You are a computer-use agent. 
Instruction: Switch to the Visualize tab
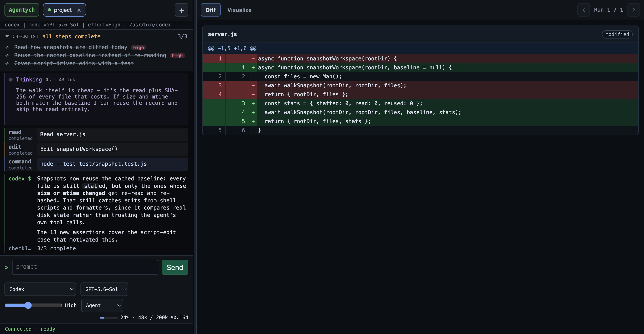point(239,10)
